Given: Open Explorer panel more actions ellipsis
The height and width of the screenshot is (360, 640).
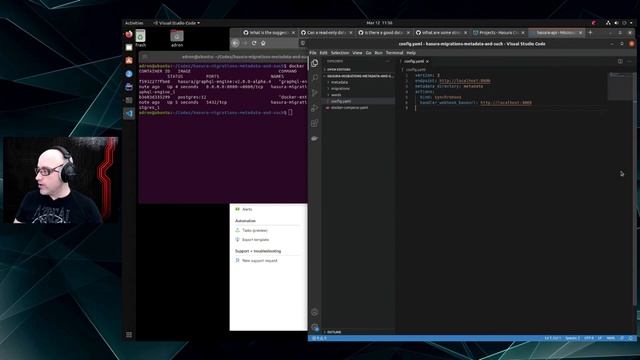Looking at the screenshot, I should point(388,61).
